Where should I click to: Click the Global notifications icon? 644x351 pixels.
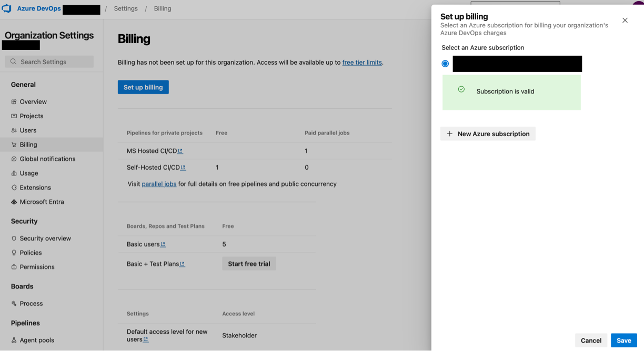coord(14,159)
